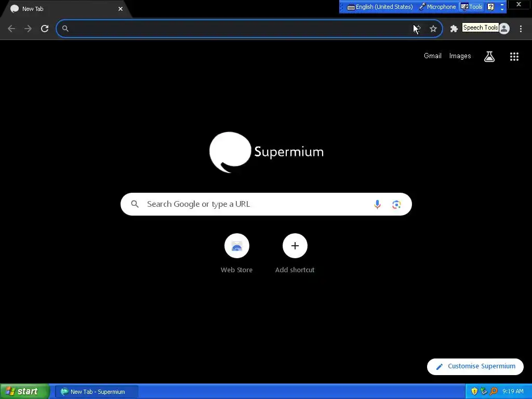Screen dimensions: 532x399
Task: Reload the current page
Action: [45, 29]
